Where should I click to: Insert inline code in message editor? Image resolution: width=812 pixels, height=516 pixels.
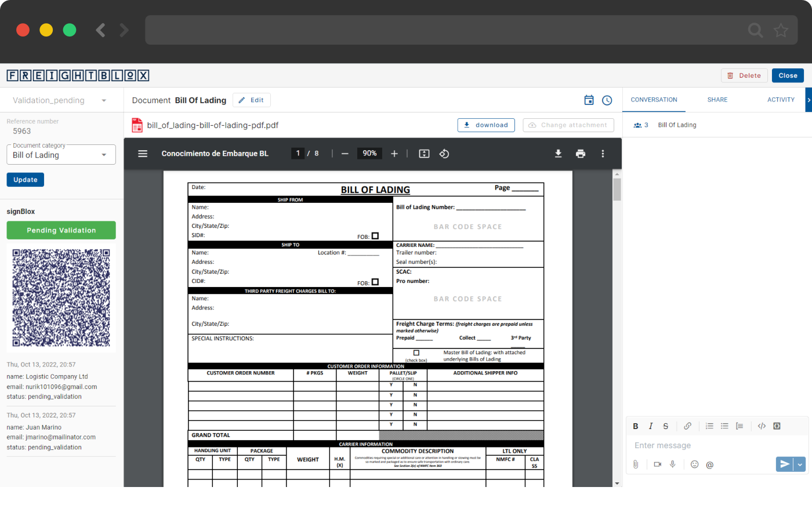pos(762,426)
